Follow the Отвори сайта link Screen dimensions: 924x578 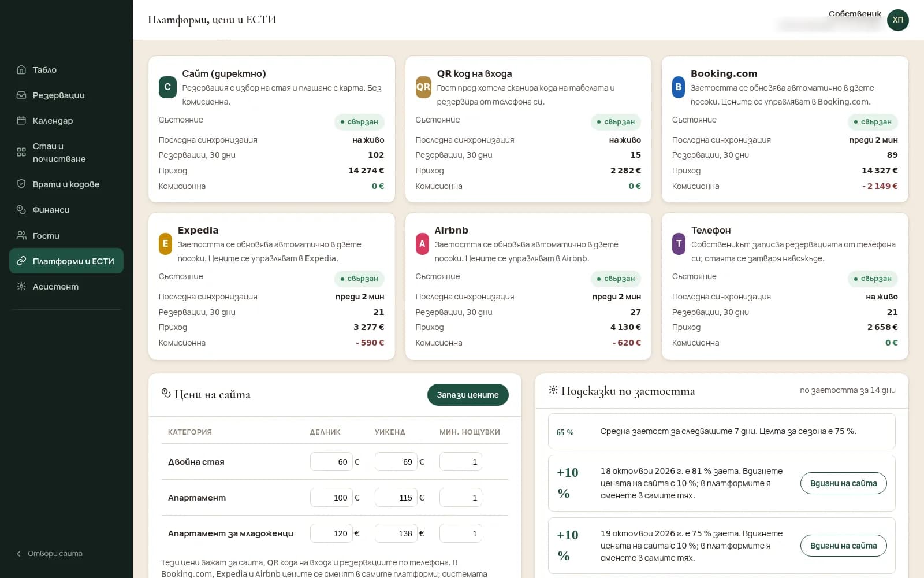[x=50, y=554]
